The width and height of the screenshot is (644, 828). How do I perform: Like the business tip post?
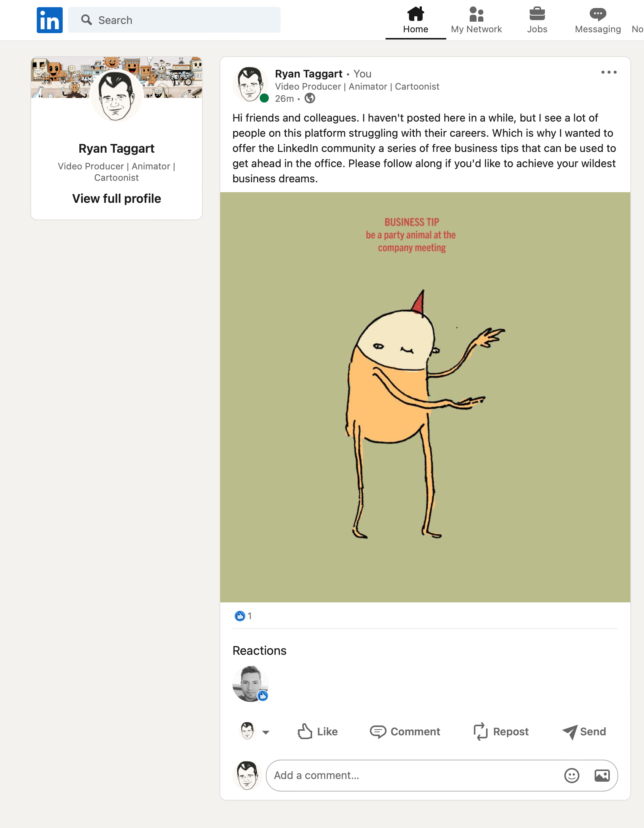tap(317, 732)
